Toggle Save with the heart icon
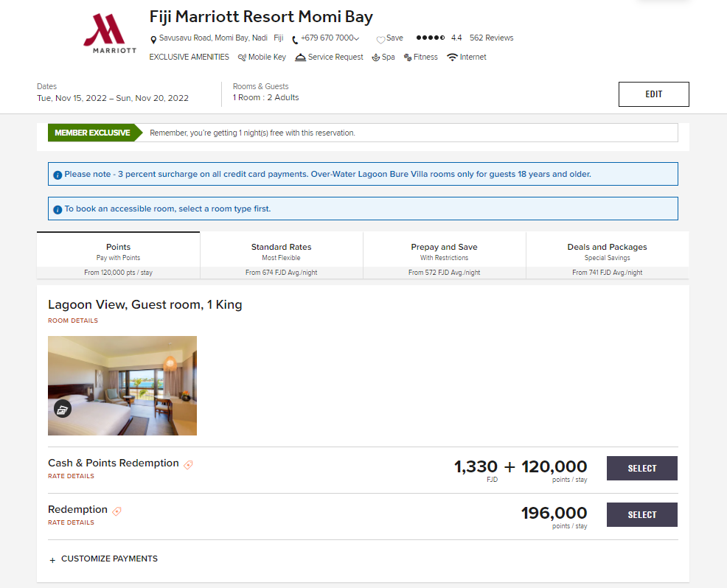Screen dimensions: 727x588 (381, 38)
